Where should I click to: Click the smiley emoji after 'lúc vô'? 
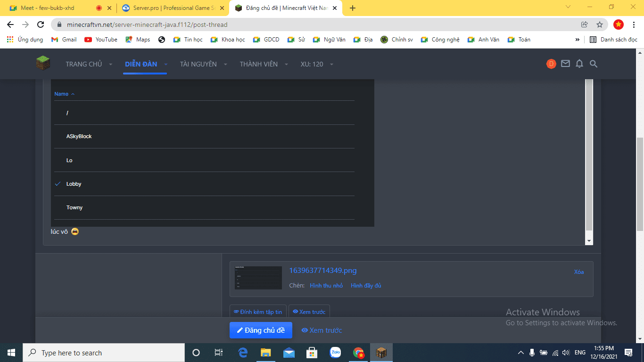tap(75, 231)
